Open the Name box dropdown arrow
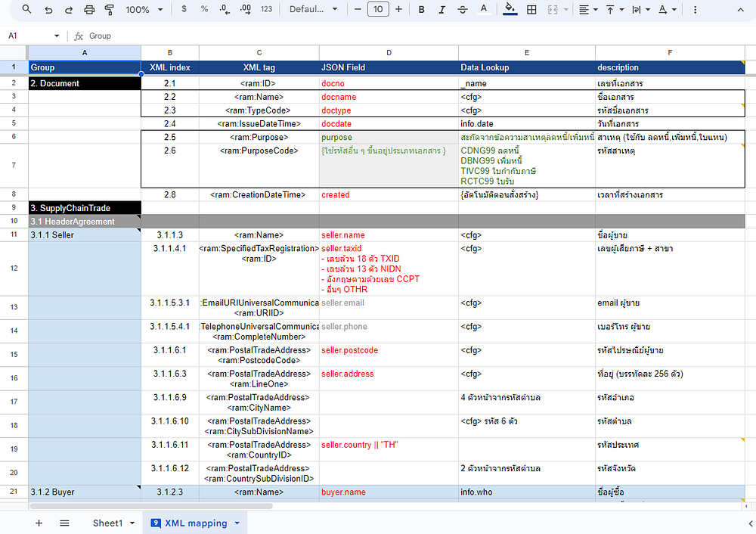 point(57,36)
